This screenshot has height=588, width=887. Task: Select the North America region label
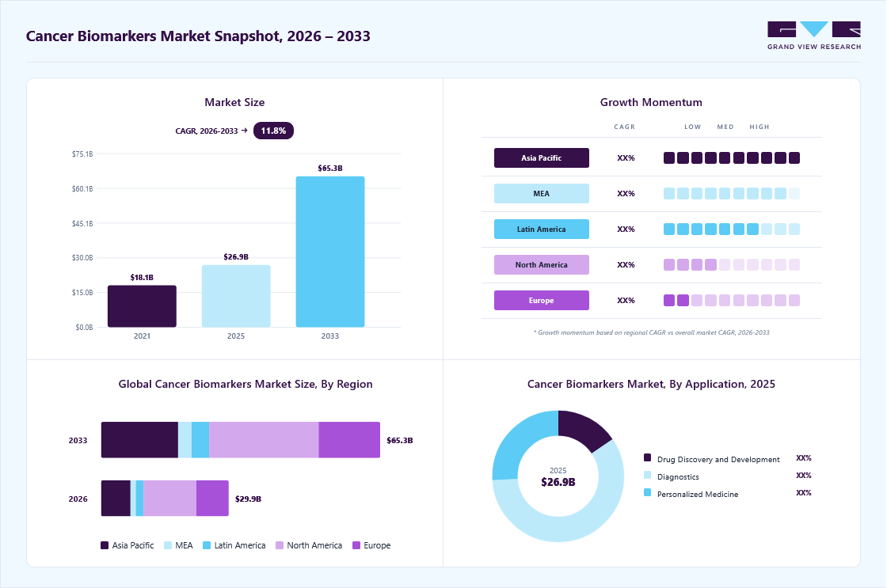tap(542, 264)
